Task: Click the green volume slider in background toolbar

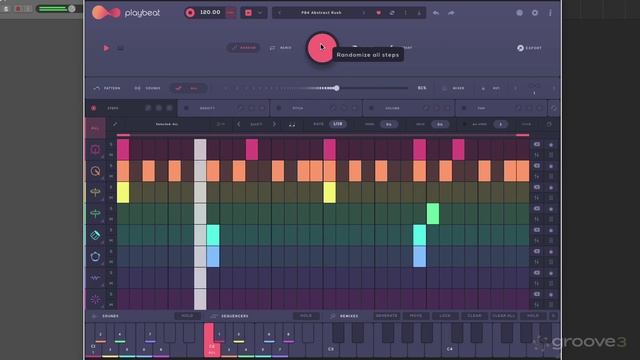Action: click(x=55, y=8)
